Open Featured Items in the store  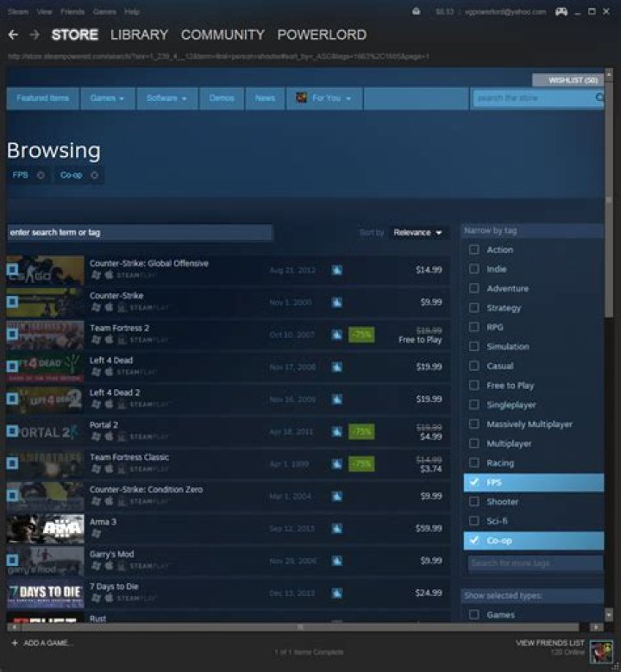(43, 98)
